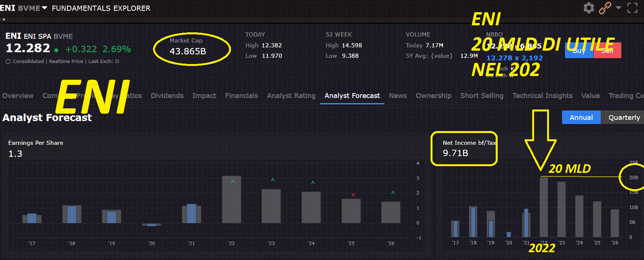Screen dimensions: 644x260
Task: Click the red down arrow above '25 EPS bar
Action: tap(353, 195)
